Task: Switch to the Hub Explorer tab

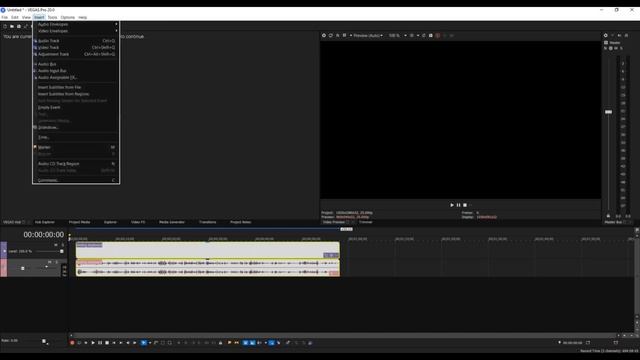Action: click(44, 222)
